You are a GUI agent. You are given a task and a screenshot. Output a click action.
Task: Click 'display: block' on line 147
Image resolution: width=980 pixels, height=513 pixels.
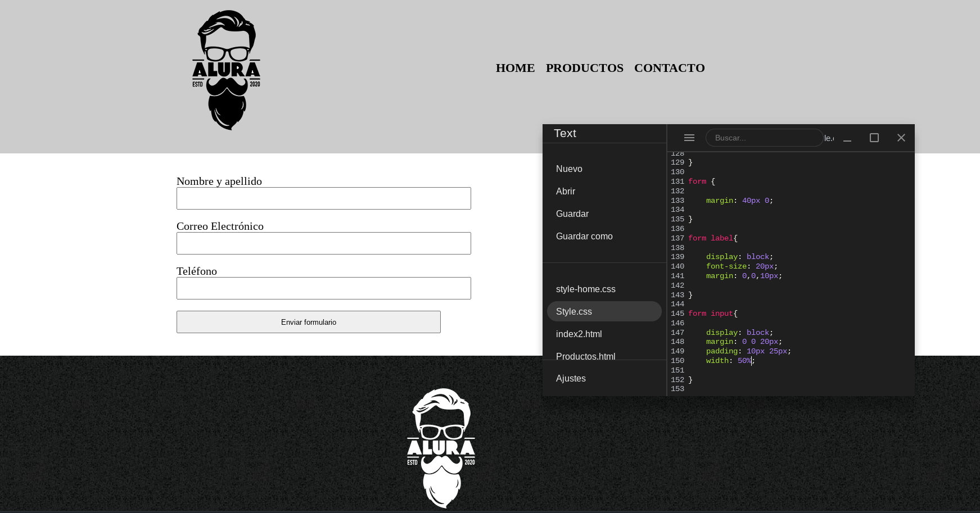[740, 333]
